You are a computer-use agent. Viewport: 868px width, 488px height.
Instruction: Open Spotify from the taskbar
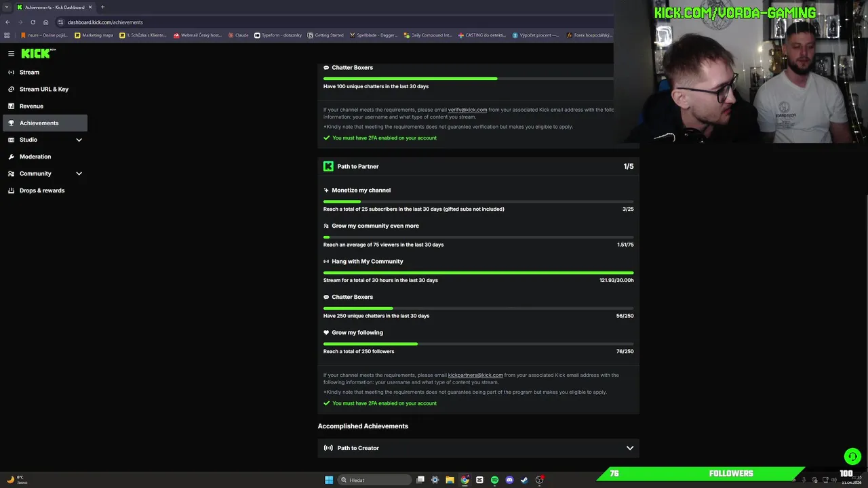point(494,480)
